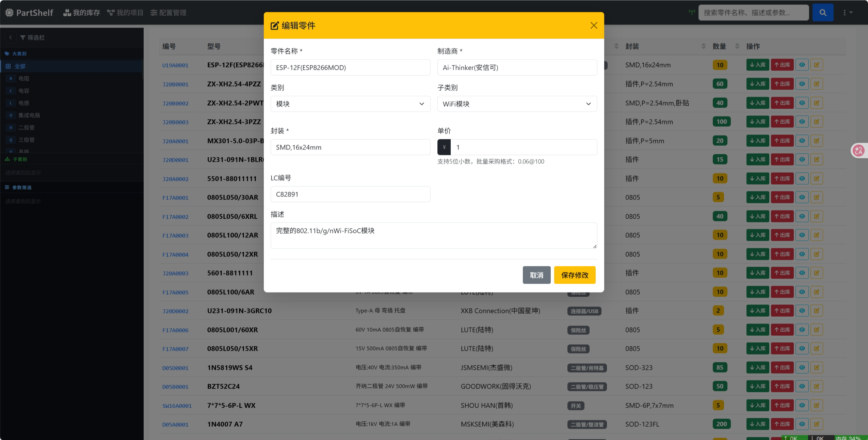This screenshot has height=440, width=868.
Task: Open the 类别 dropdown showing 模块
Action: tap(350, 104)
